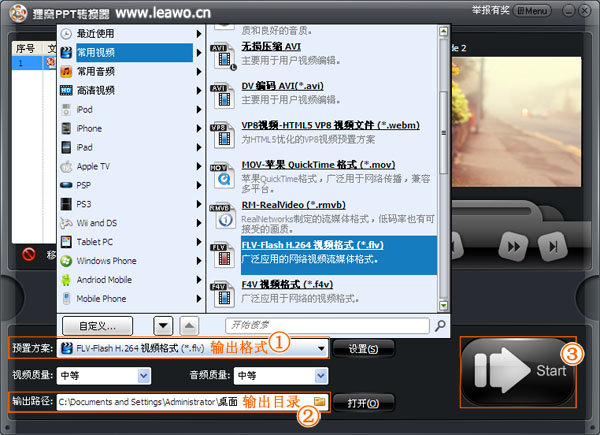This screenshot has height=435, width=600.
Task: Select RM-RealVideo (*.rmvb) format link
Action: 293,205
